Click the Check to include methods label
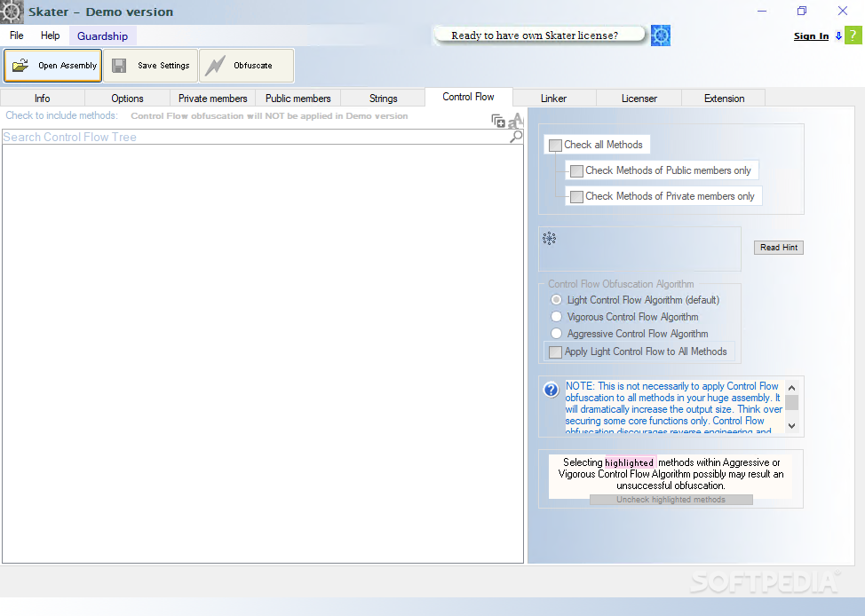The image size is (865, 616). [62, 115]
